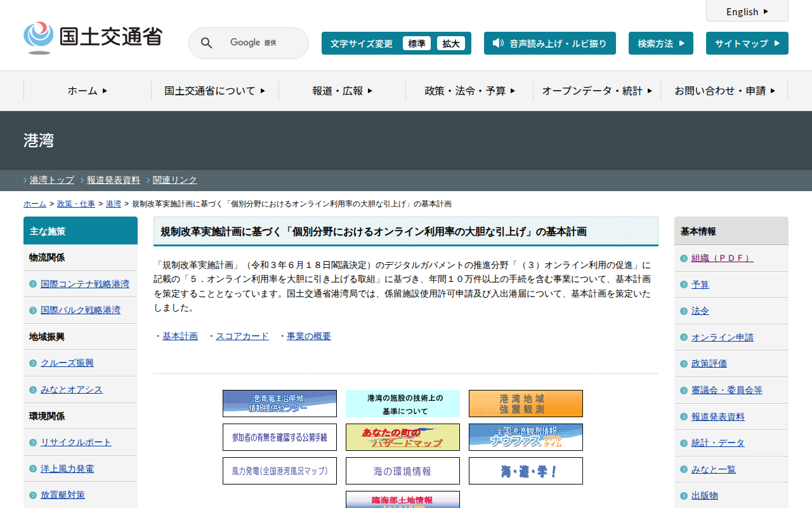Image resolution: width=812 pixels, height=508 pixels.
Task: Expand the 政策・法令・予算 menu
Action: tap(469, 91)
